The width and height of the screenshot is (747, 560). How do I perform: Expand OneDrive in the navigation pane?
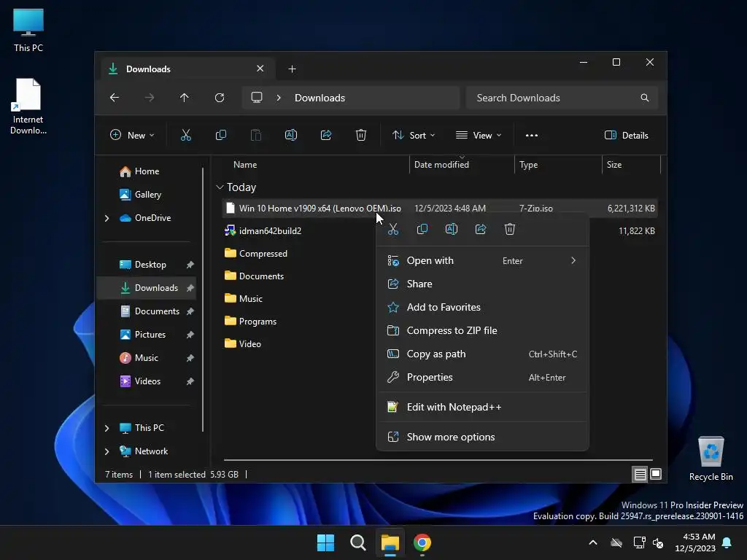[x=107, y=218]
